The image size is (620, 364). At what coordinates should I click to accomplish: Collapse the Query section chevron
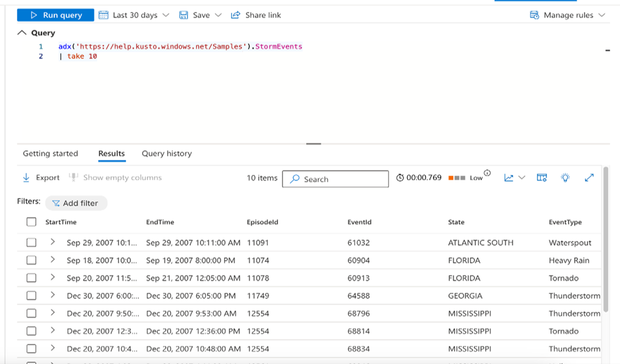pos(22,33)
